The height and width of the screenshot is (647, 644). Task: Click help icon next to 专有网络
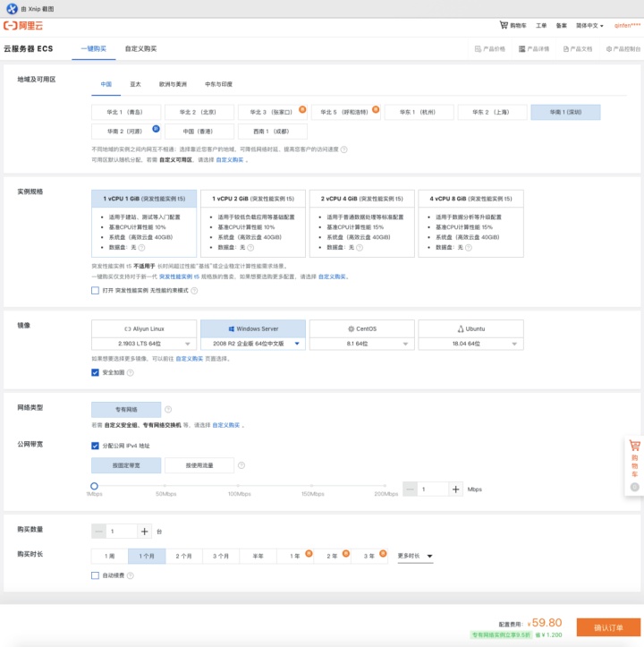168,409
